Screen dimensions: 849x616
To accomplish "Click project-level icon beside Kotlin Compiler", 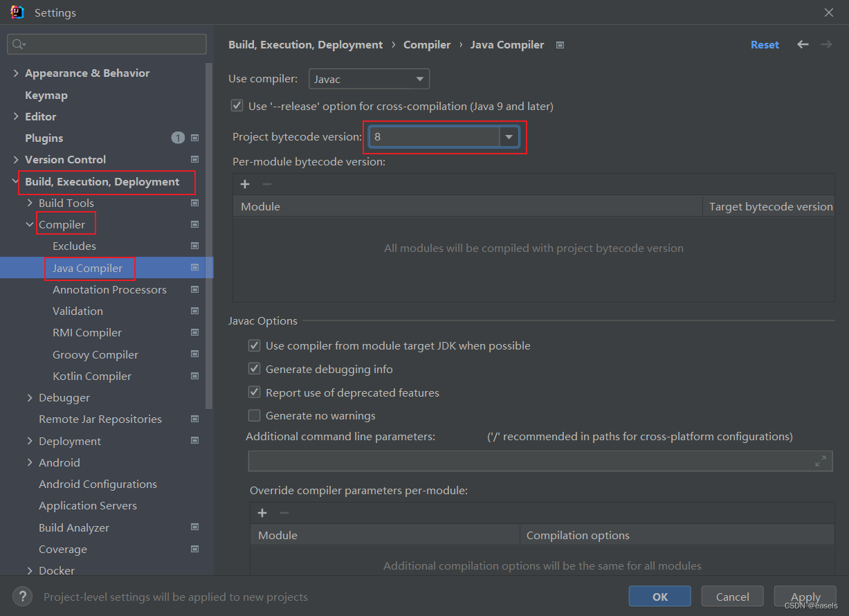I will pyautogui.click(x=195, y=376).
